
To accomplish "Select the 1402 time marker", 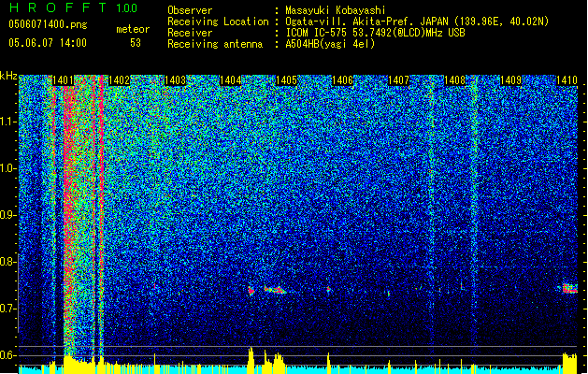I will point(119,80).
